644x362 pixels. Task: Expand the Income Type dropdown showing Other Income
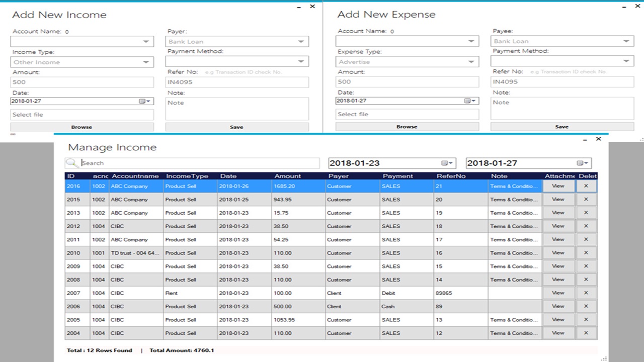(145, 62)
